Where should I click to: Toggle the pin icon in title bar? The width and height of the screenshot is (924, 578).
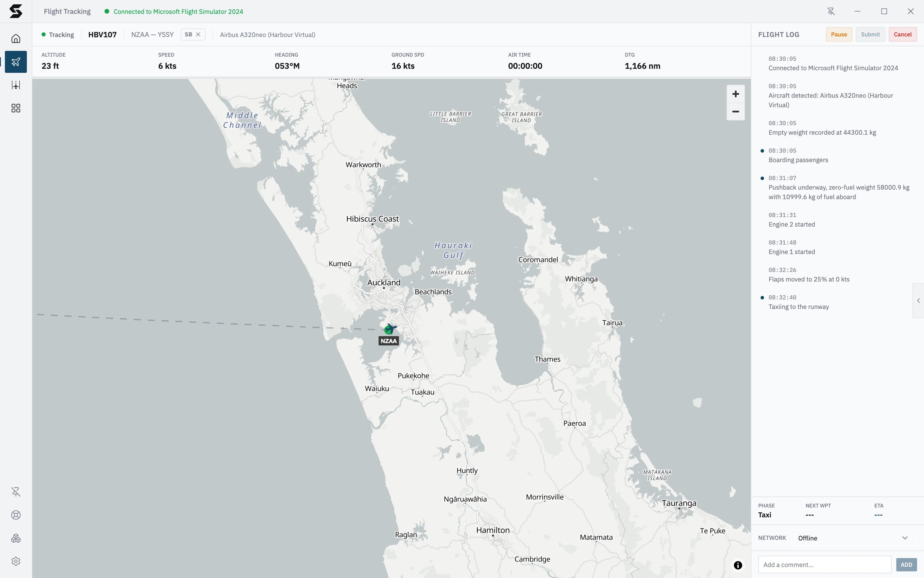point(831,12)
